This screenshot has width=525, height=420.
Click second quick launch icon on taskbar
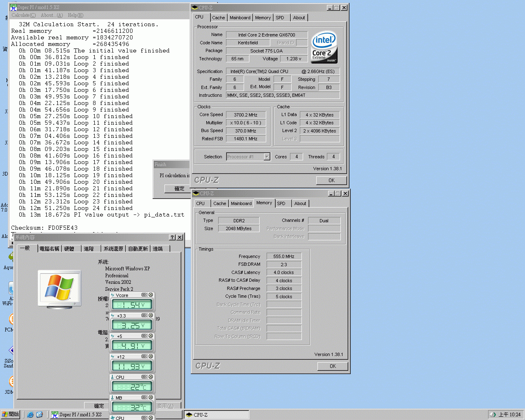[x=39, y=415]
